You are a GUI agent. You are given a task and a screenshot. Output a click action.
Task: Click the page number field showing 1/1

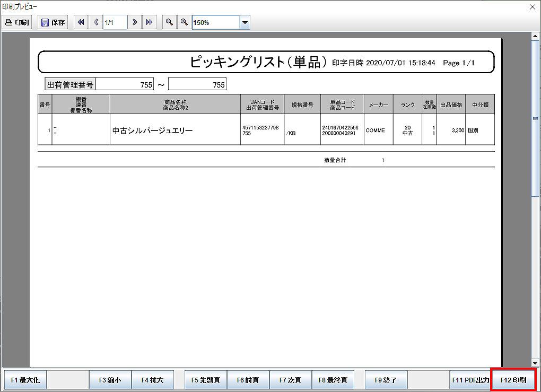pyautogui.click(x=115, y=22)
